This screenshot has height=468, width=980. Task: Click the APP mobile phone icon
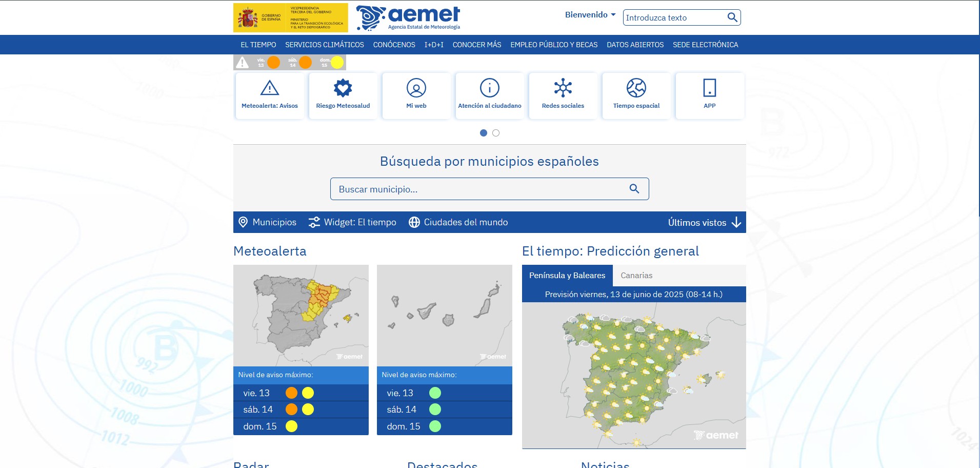point(709,88)
